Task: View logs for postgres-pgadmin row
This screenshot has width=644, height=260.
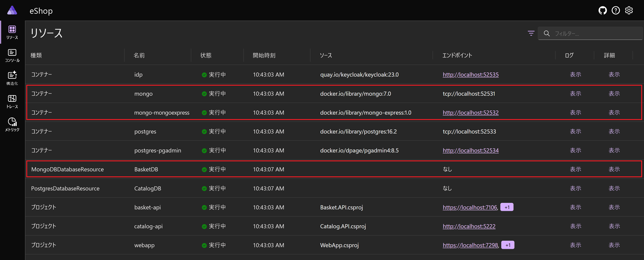Action: point(575,151)
